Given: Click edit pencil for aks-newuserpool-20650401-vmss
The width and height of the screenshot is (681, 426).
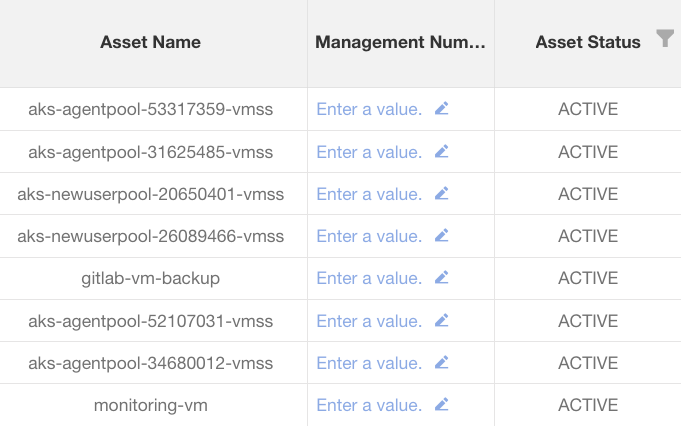Looking at the screenshot, I should (442, 194).
